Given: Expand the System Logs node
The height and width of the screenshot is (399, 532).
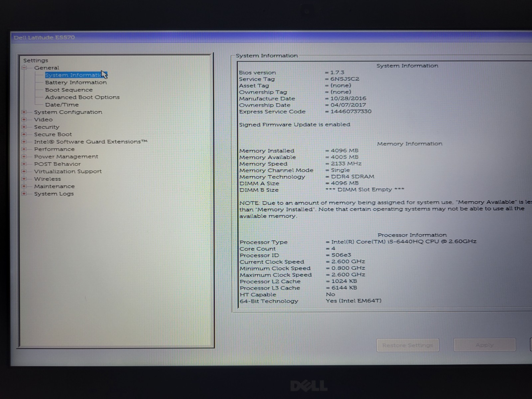Looking at the screenshot, I should click(x=24, y=194).
